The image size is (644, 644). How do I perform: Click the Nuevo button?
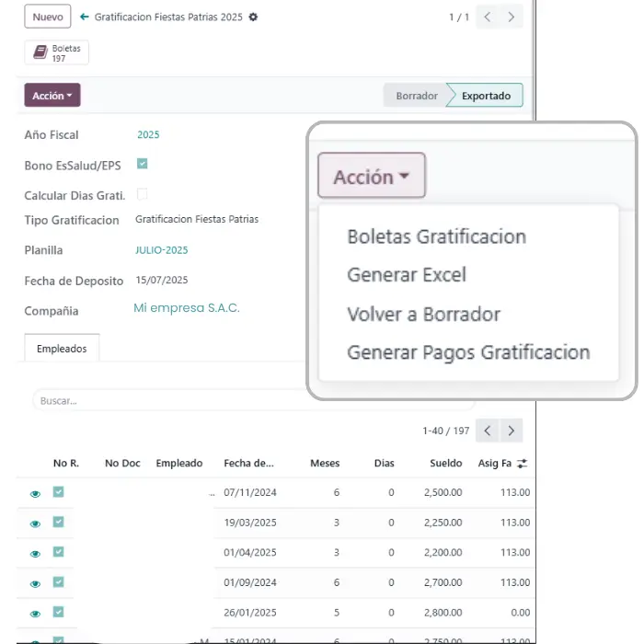click(48, 17)
